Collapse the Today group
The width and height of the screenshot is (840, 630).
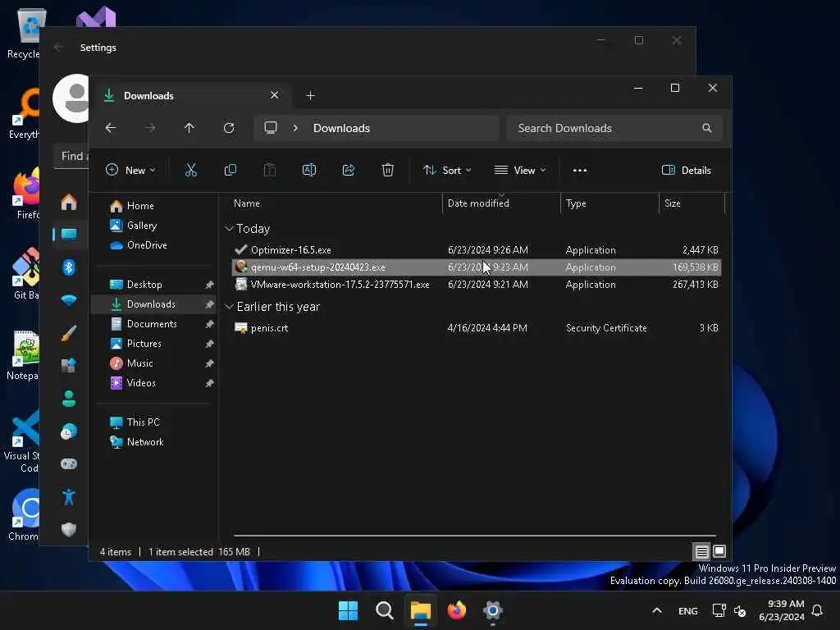coord(230,229)
